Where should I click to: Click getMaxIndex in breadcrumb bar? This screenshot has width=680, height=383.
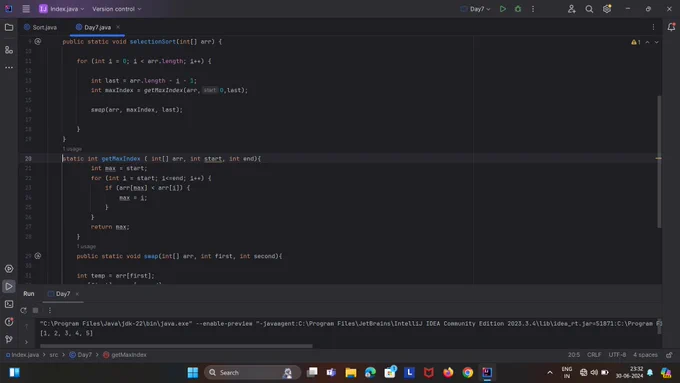tap(125, 355)
